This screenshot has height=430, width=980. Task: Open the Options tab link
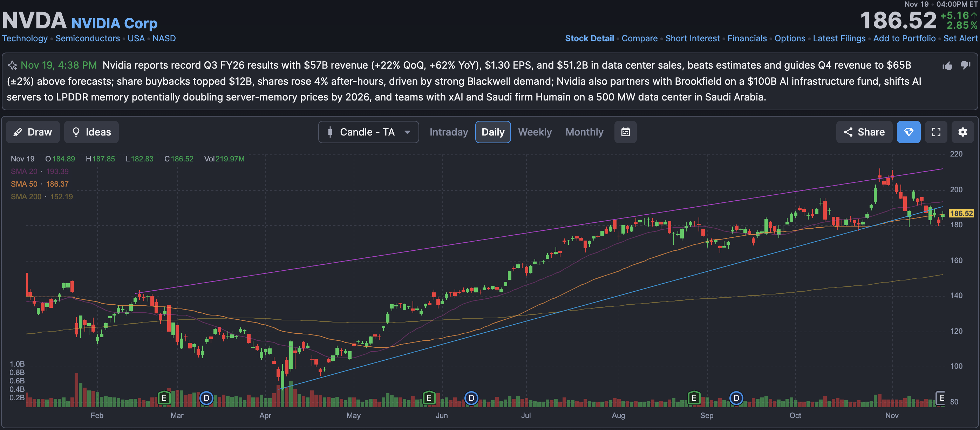(789, 39)
